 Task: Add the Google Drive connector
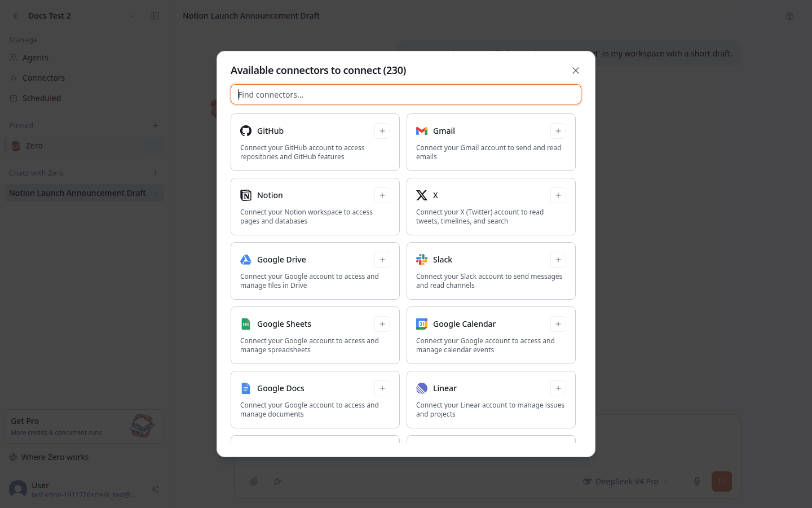click(382, 260)
